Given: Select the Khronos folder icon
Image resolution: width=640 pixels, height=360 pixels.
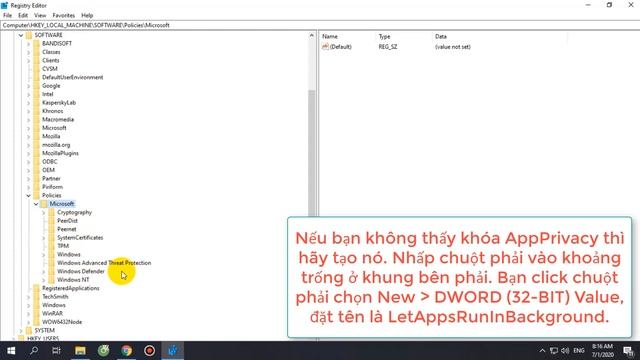Looking at the screenshot, I should (36, 111).
